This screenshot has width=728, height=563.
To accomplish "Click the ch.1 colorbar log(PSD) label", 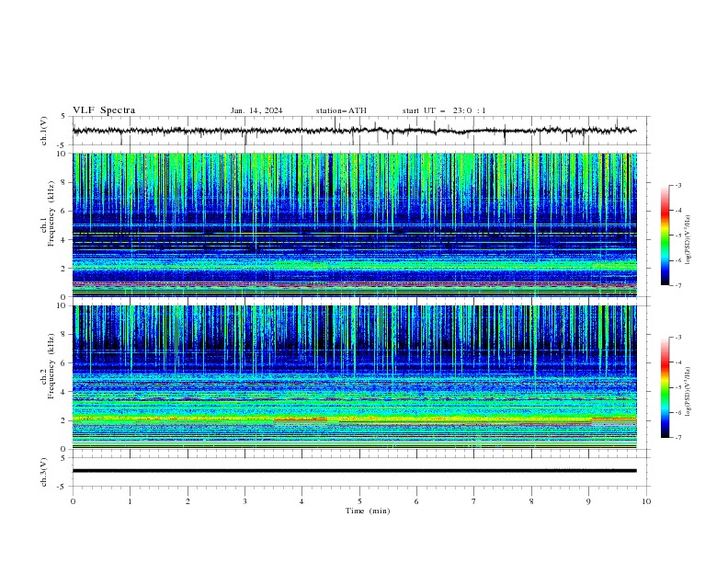I will 688,239.
